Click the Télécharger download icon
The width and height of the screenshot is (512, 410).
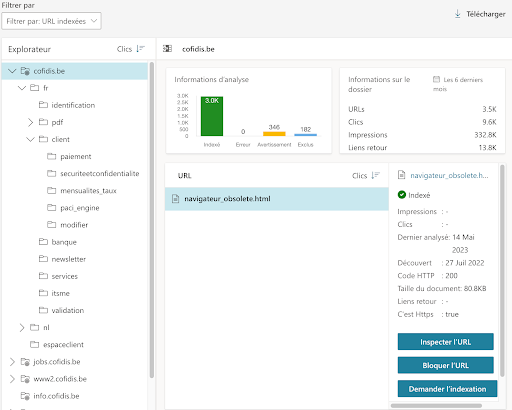458,14
